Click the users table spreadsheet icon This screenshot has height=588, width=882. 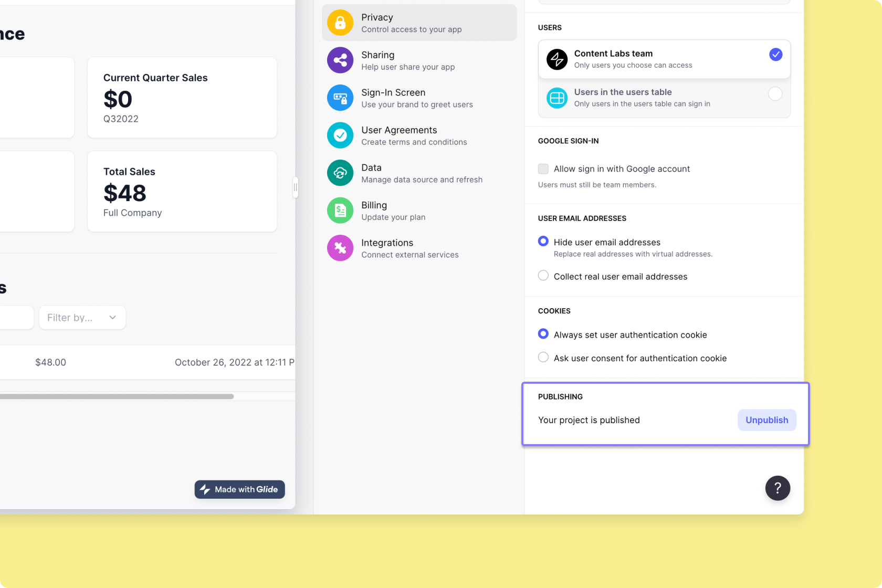(556, 98)
